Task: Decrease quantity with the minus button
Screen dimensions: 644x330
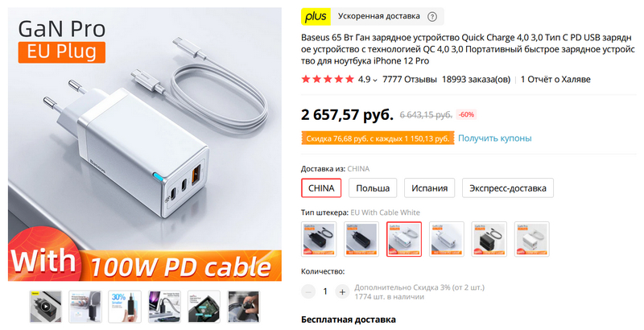Action: pyautogui.click(x=308, y=292)
